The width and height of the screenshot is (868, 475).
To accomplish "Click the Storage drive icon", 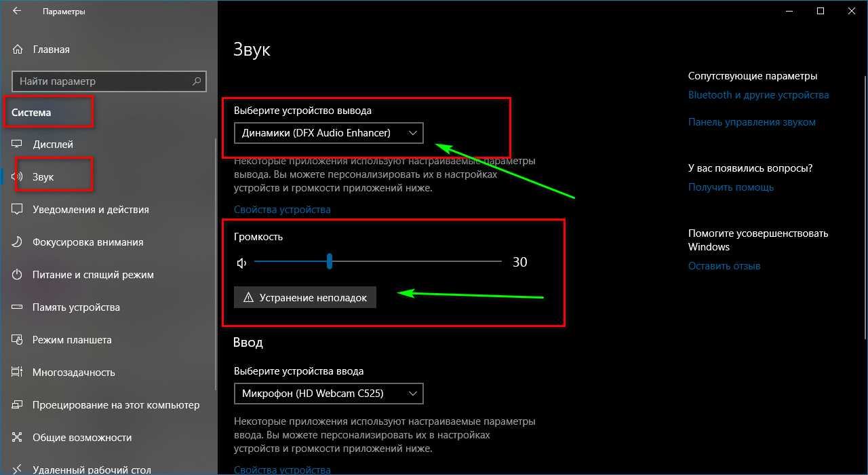I will click(18, 307).
